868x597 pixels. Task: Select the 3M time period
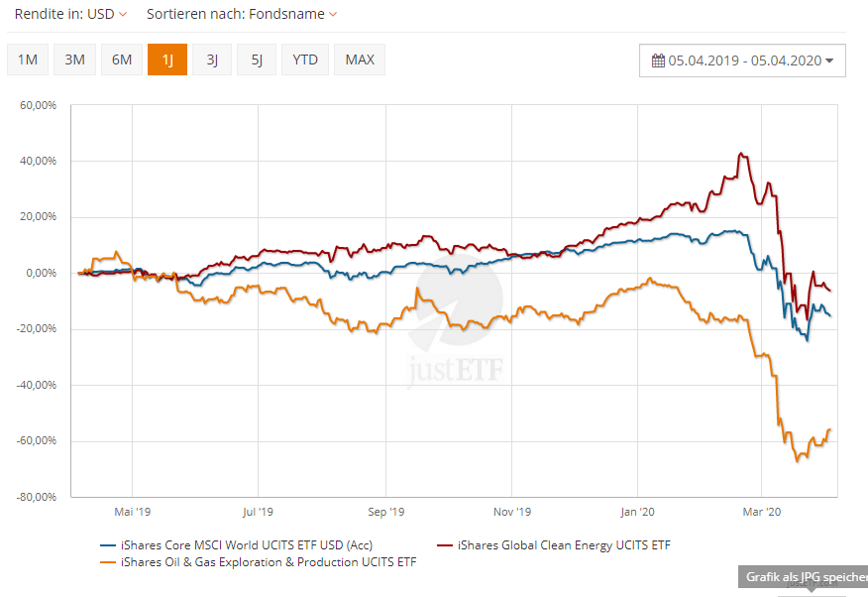click(74, 60)
